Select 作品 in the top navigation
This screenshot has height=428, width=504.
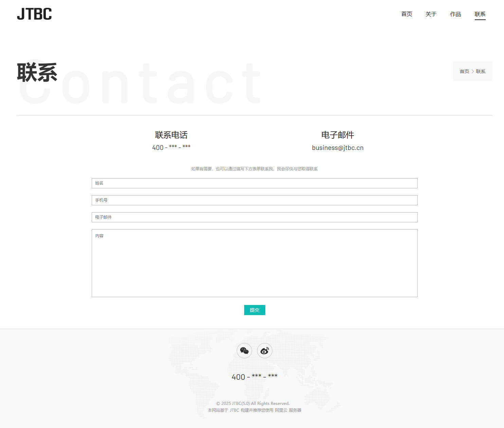[455, 14]
